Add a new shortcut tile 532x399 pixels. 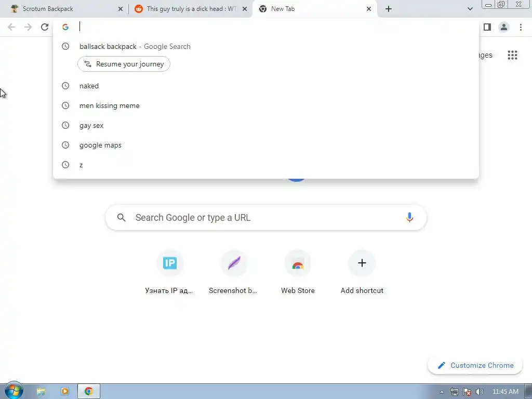click(x=362, y=272)
